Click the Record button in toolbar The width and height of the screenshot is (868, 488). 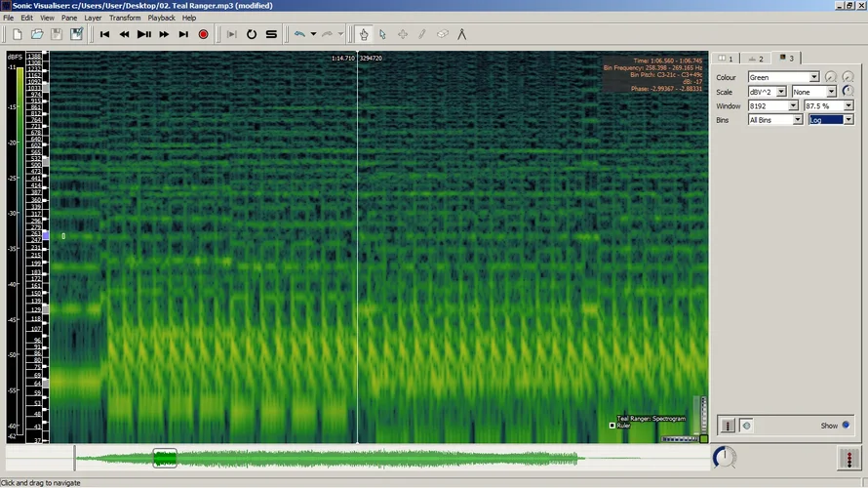tap(203, 34)
